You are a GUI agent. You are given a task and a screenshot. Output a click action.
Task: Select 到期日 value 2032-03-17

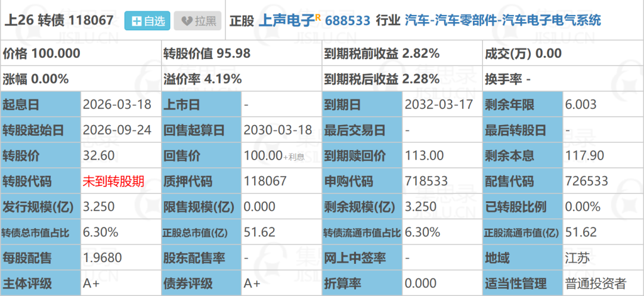[x=439, y=105]
